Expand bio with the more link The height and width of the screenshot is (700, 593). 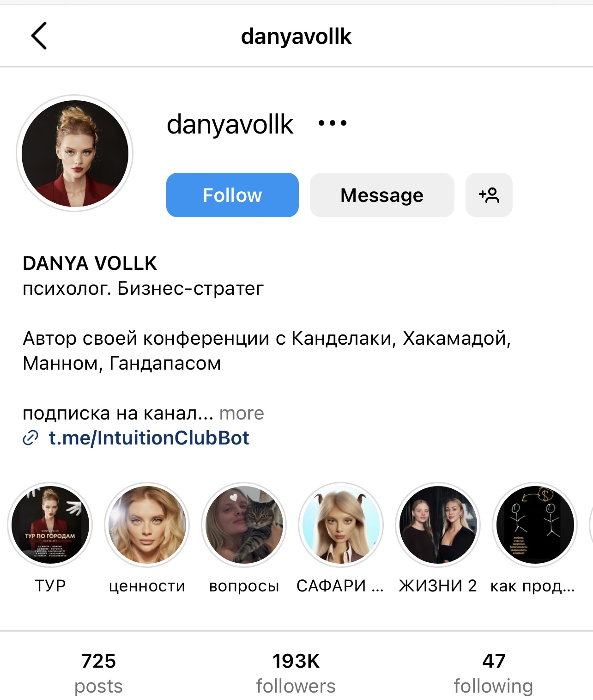pyautogui.click(x=242, y=413)
